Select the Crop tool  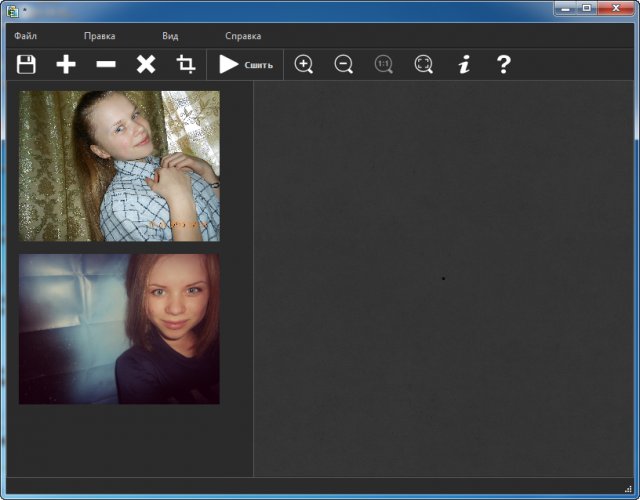tap(185, 65)
